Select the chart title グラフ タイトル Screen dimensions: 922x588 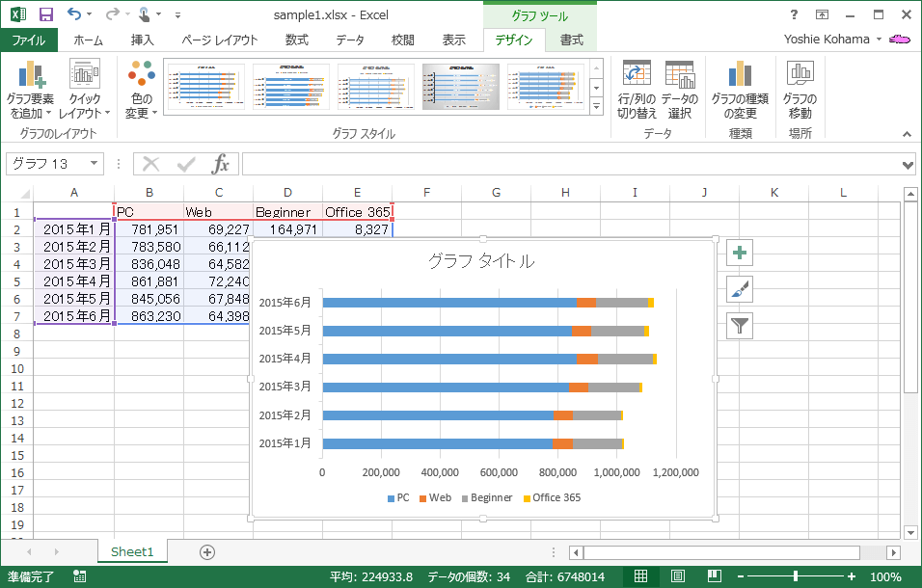tap(481, 261)
